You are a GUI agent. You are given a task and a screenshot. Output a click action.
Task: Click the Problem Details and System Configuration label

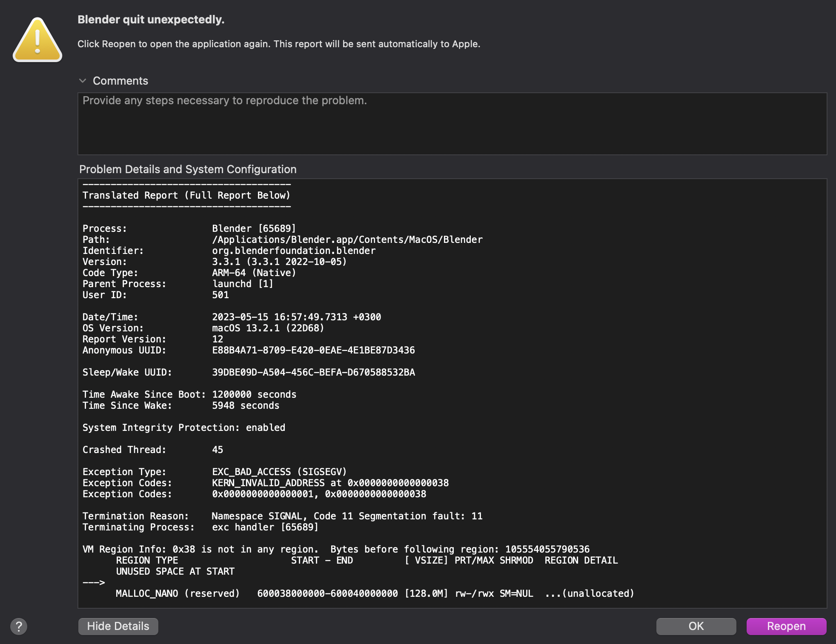tap(188, 169)
